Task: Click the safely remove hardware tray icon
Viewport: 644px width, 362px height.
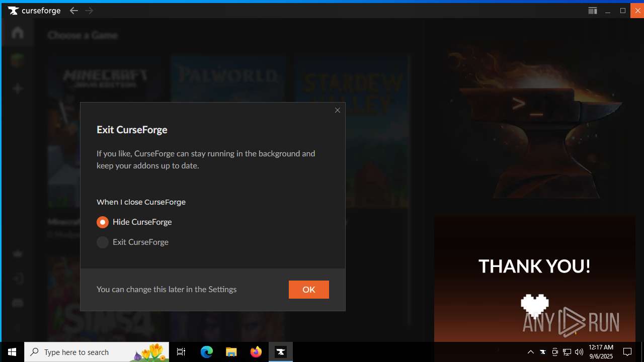Action: tap(555, 352)
